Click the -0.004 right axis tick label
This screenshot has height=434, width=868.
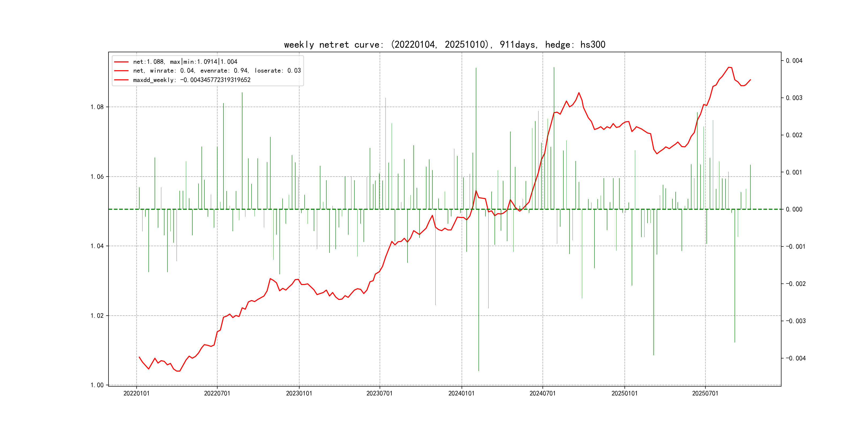pyautogui.click(x=796, y=358)
